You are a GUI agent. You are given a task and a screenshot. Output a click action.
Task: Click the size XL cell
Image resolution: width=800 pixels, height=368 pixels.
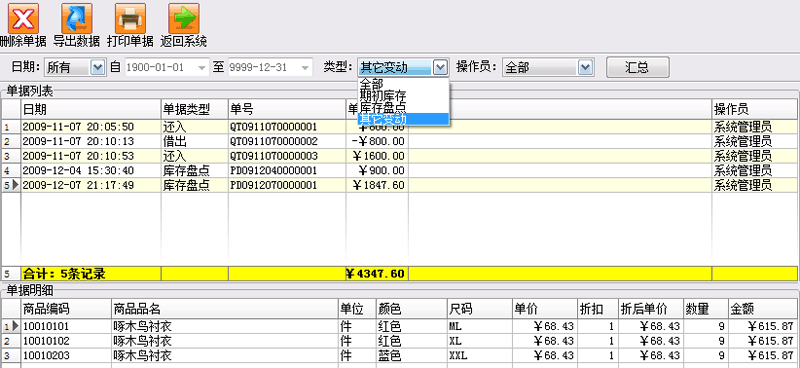coord(480,341)
